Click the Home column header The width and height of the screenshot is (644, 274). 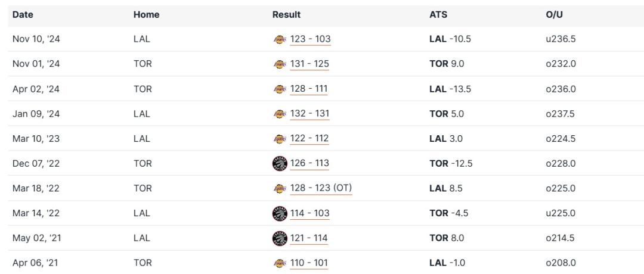[x=146, y=14]
